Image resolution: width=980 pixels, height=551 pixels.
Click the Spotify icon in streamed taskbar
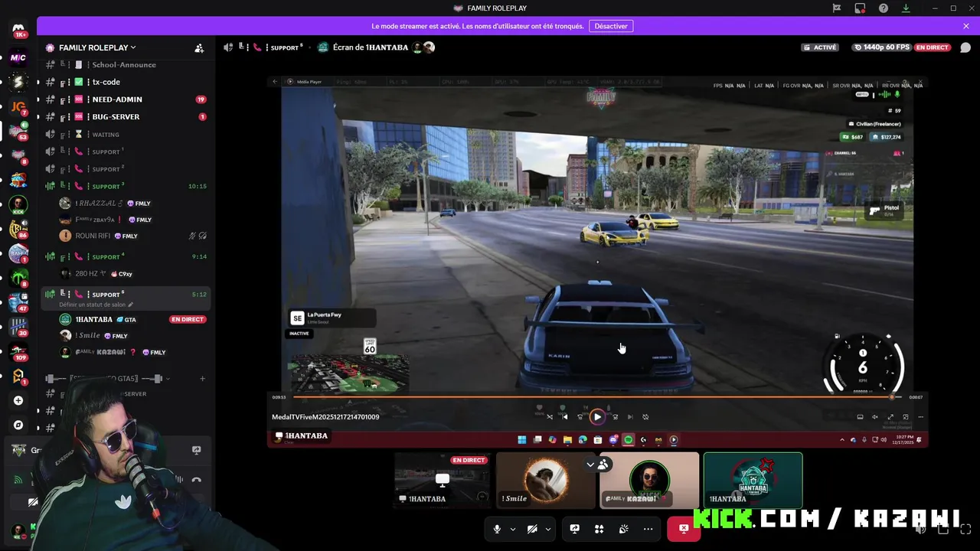tap(628, 440)
